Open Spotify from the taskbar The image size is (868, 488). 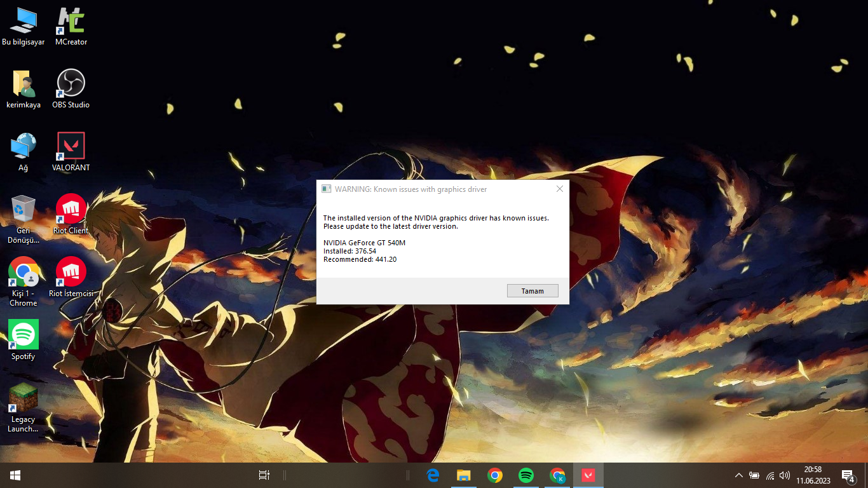click(x=526, y=475)
